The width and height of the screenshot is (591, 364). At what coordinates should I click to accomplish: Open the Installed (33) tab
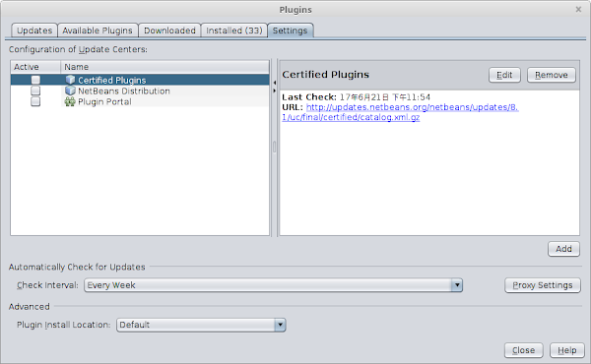(x=234, y=30)
